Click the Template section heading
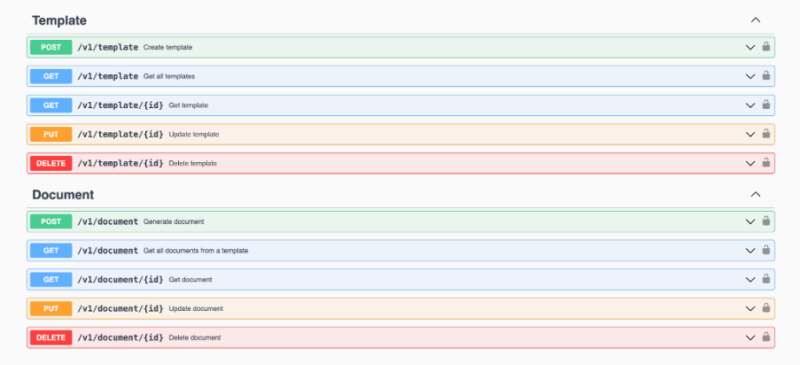 (59, 20)
